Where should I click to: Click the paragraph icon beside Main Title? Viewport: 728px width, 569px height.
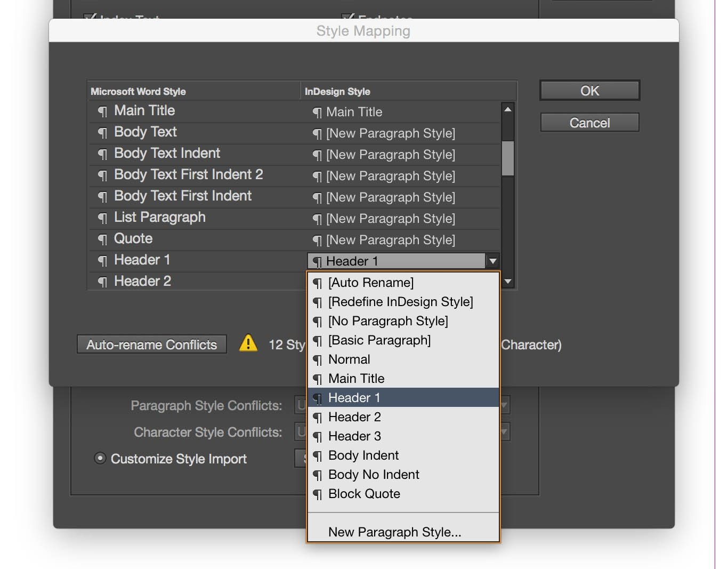pyautogui.click(x=102, y=111)
